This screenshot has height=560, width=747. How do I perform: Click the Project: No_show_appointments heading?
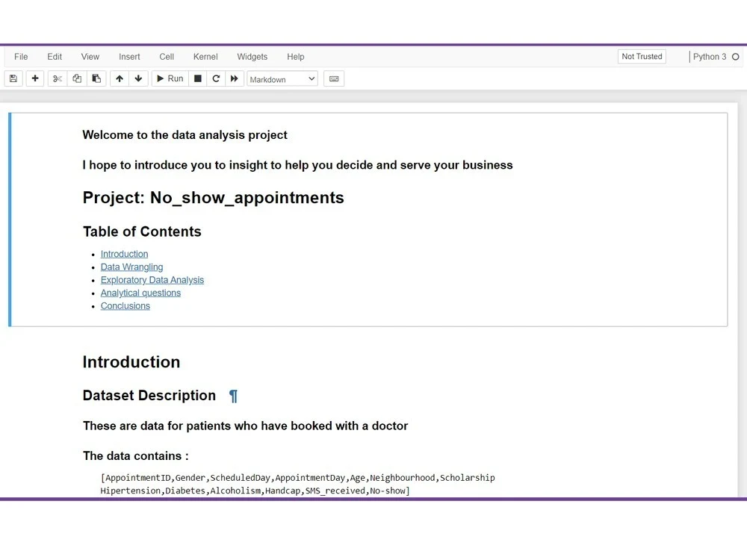213,198
